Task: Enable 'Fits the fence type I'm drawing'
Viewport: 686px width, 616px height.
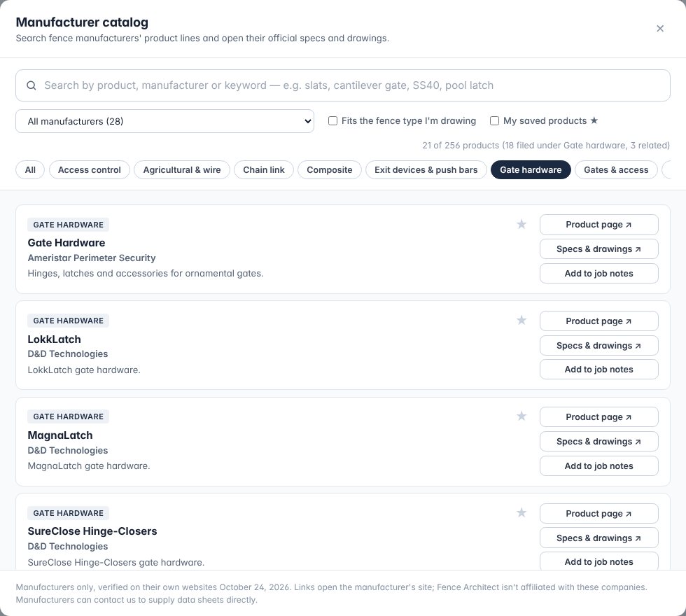Action: [333, 120]
